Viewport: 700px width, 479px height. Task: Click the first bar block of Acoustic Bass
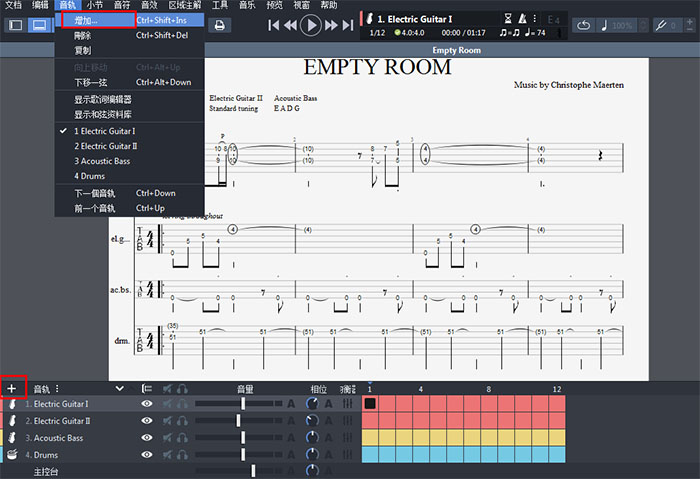coord(370,438)
